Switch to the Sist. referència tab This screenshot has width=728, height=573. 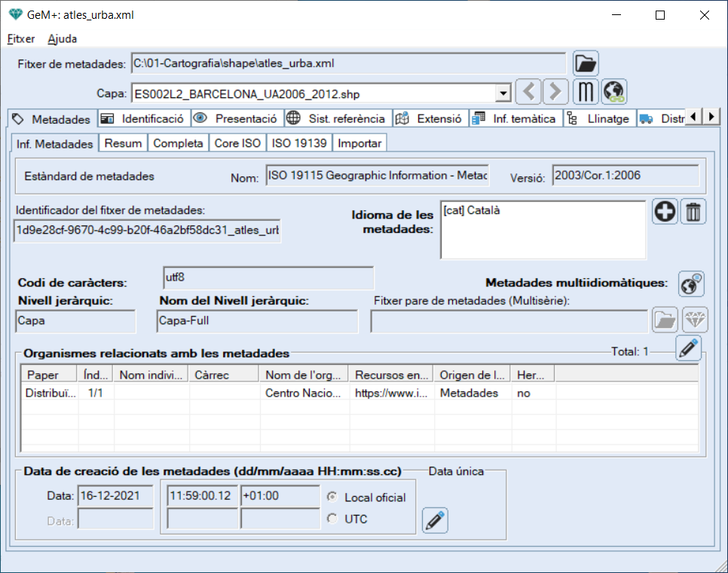[338, 119]
